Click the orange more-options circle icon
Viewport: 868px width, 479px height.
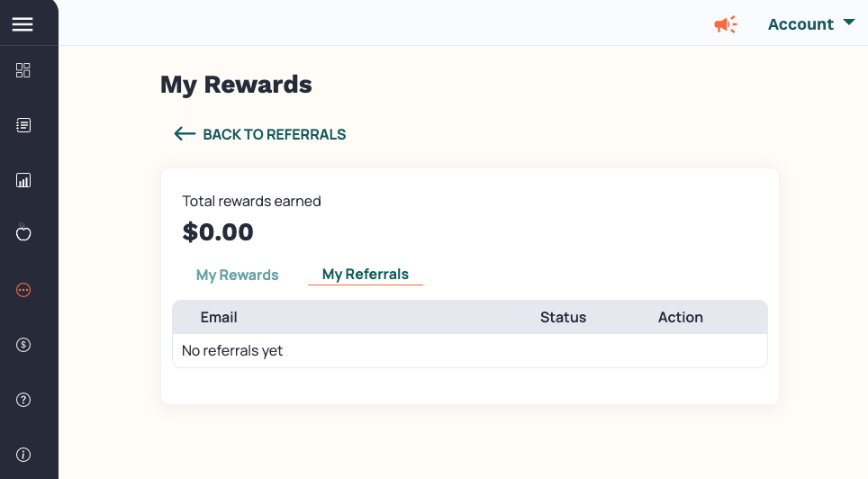point(23,290)
